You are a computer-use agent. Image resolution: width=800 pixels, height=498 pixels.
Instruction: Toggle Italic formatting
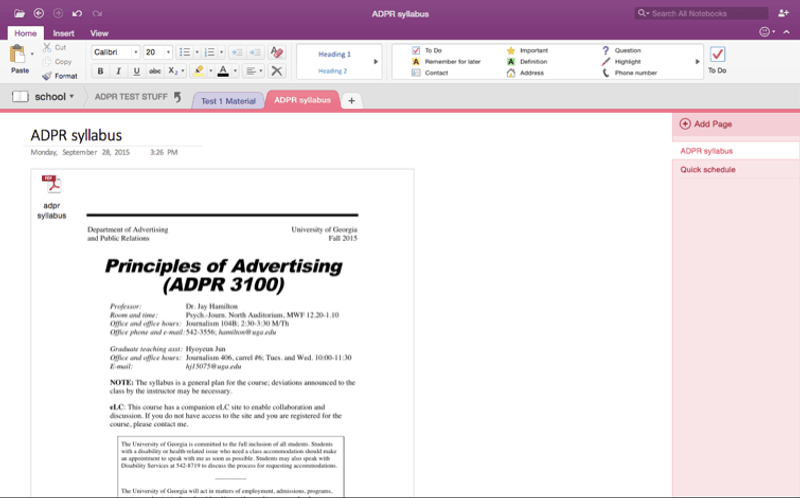tap(118, 71)
